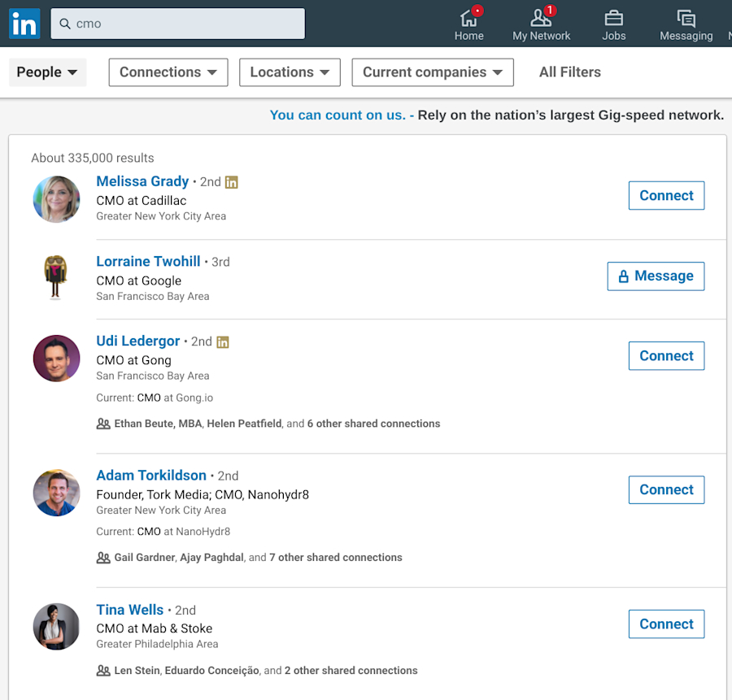The image size is (732, 700).
Task: Open My Network with the notification badge
Action: pyautogui.click(x=541, y=16)
